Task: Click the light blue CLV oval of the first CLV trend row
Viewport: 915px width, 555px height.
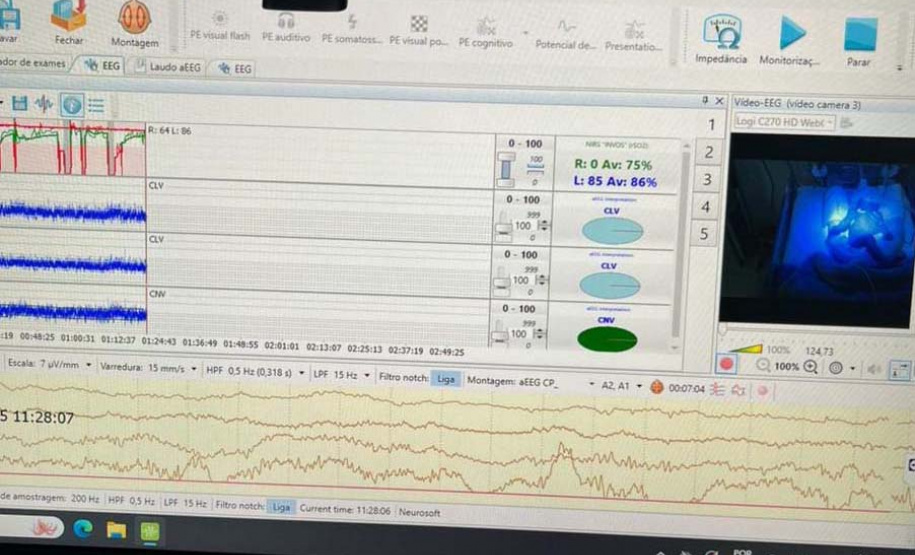Action: pyautogui.click(x=613, y=231)
